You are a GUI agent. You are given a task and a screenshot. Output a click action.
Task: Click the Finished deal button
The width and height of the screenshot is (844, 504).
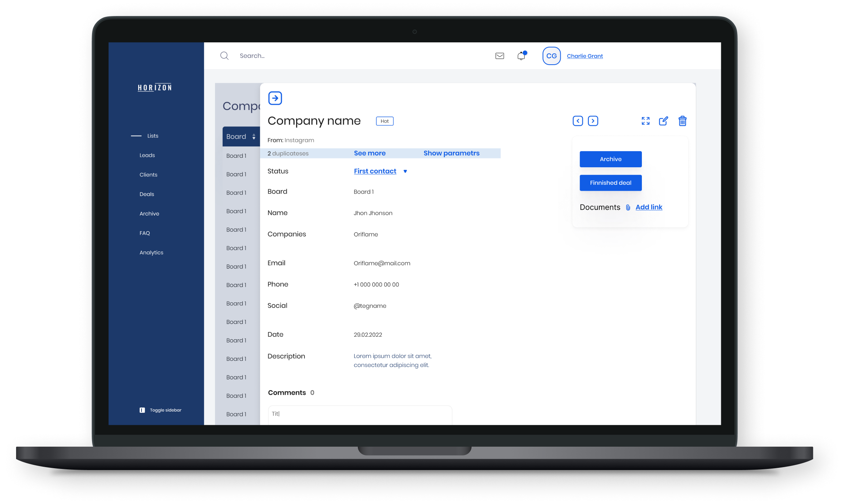point(610,182)
